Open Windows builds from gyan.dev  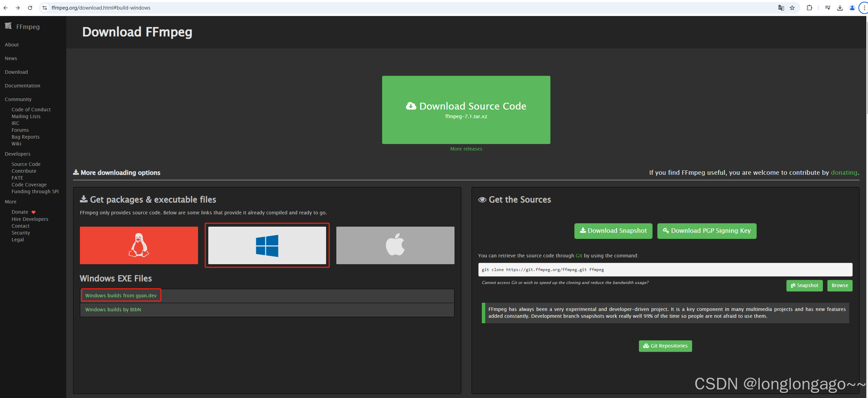pyautogui.click(x=121, y=295)
